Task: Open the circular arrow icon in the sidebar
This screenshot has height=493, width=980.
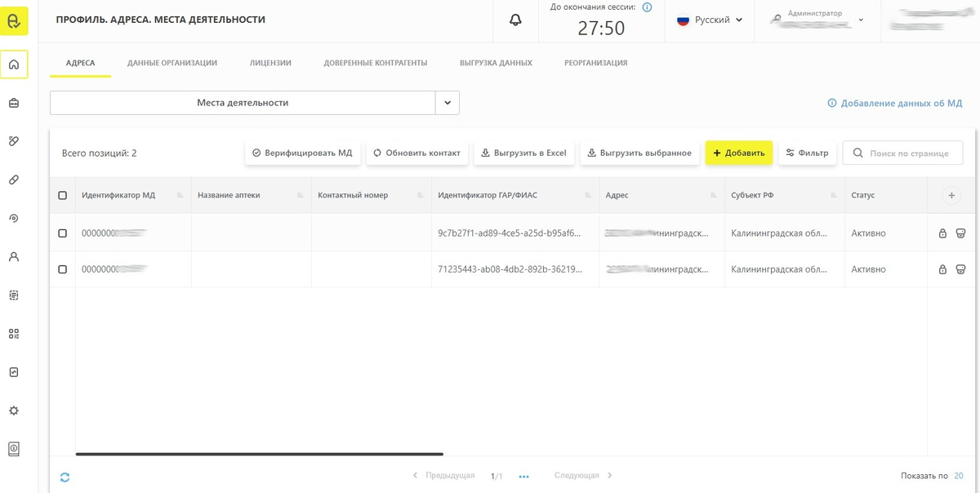Action: coord(14,218)
